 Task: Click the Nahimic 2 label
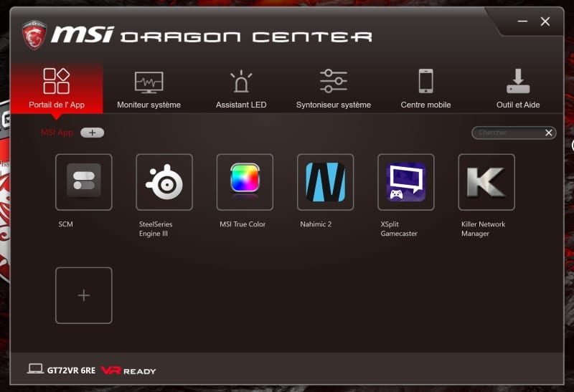coord(316,224)
